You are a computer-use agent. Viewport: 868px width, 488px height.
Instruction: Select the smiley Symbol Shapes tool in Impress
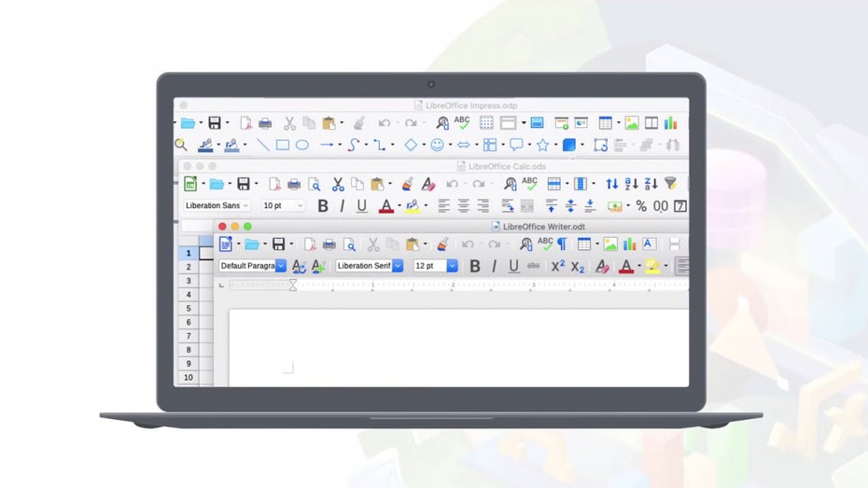pos(436,145)
